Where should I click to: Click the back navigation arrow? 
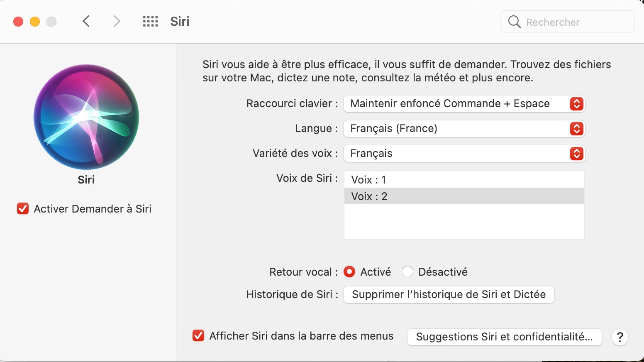pos(86,21)
